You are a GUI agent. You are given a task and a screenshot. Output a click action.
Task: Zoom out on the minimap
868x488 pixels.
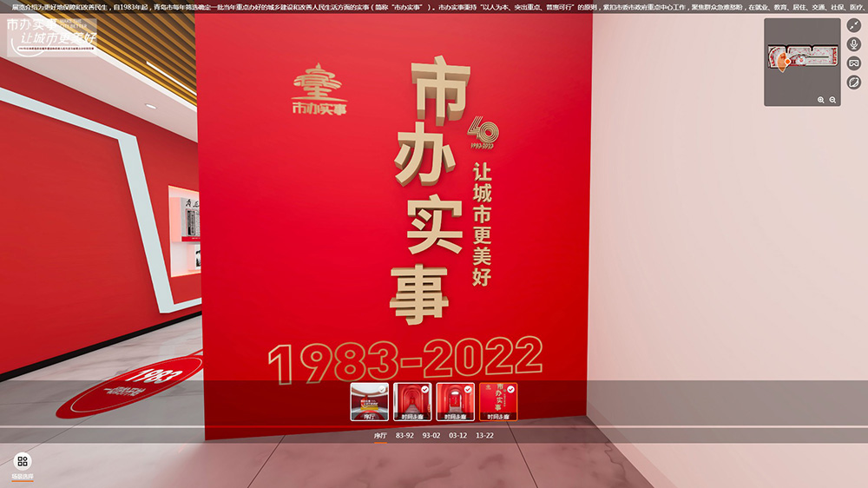[x=833, y=100]
